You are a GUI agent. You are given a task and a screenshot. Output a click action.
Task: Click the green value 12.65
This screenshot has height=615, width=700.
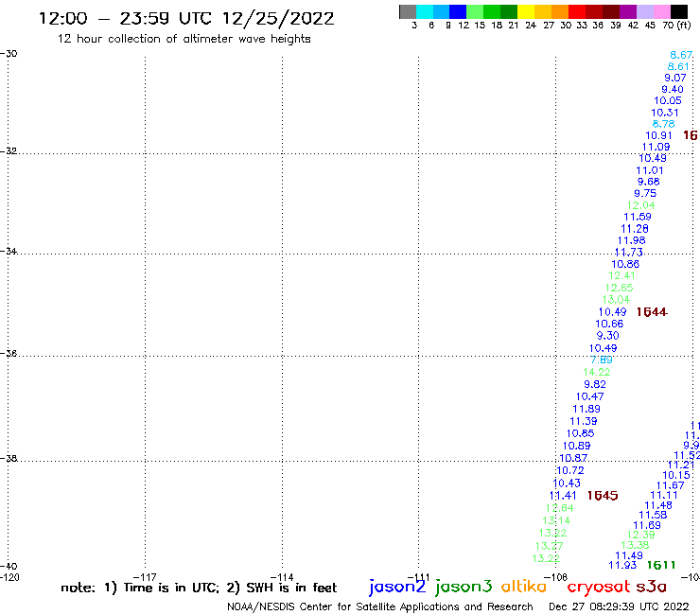[619, 288]
